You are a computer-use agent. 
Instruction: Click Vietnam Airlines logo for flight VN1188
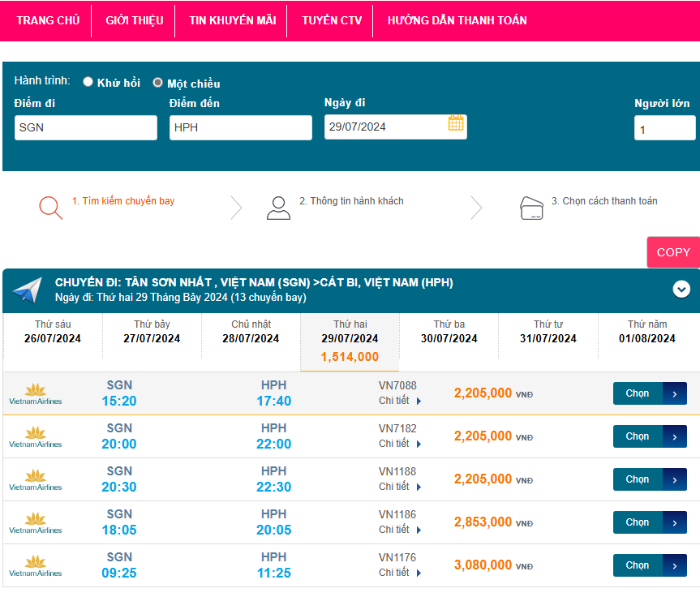[x=35, y=479]
